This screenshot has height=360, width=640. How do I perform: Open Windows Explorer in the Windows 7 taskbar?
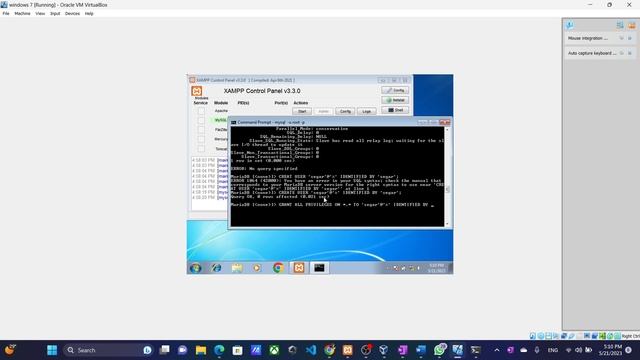(x=237, y=268)
